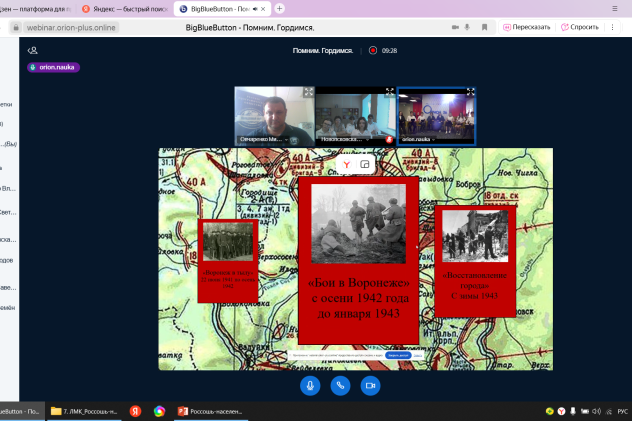Screen dimensions: 632x421
Task: Expand the first webcam video to fullscreen
Action: [308, 93]
